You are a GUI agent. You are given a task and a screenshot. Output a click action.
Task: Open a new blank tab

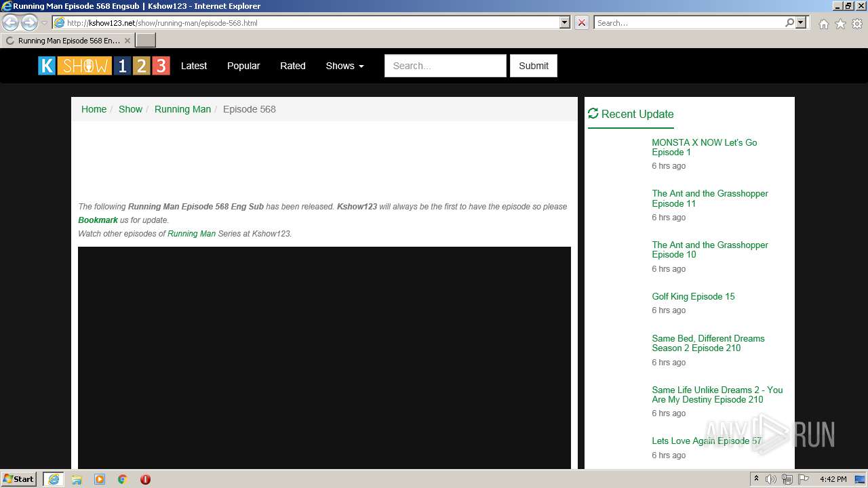(146, 41)
